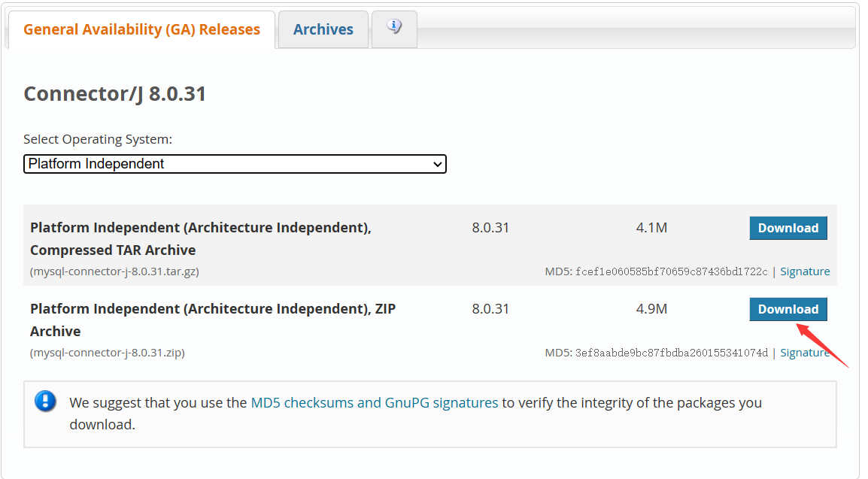Click the Select Operating System label
Viewport: 868px width, 479px height.
click(x=98, y=139)
